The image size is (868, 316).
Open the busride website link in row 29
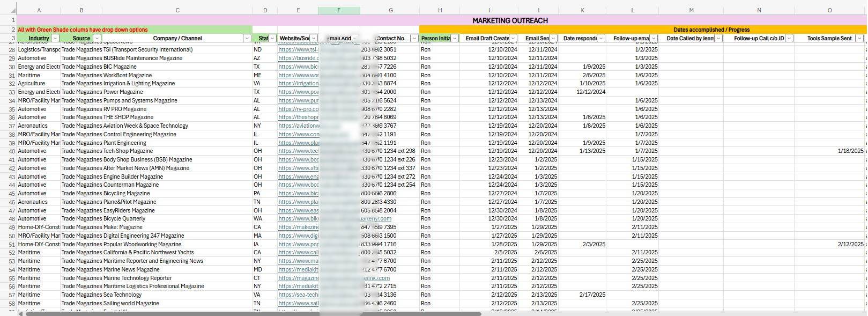[x=298, y=58]
